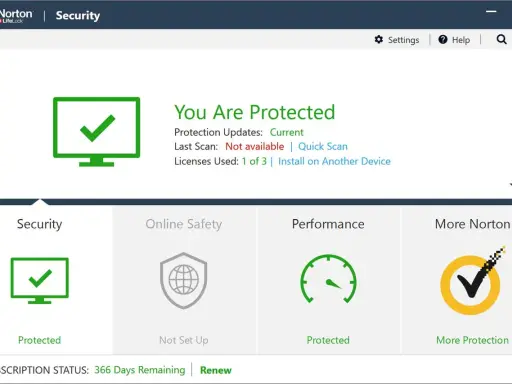Switch to the Performance tab
Viewport: 512px width, 384px height.
point(328,224)
